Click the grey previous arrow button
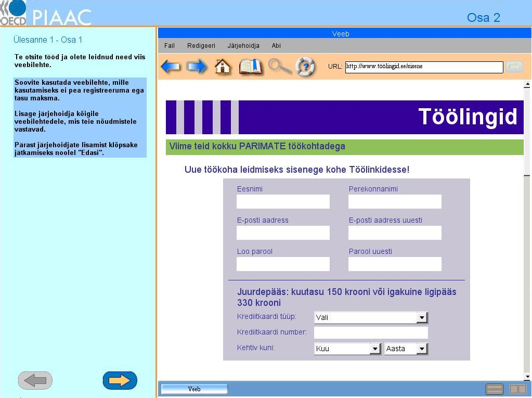Image resolution: width=532 pixels, height=398 pixels. tap(35, 380)
